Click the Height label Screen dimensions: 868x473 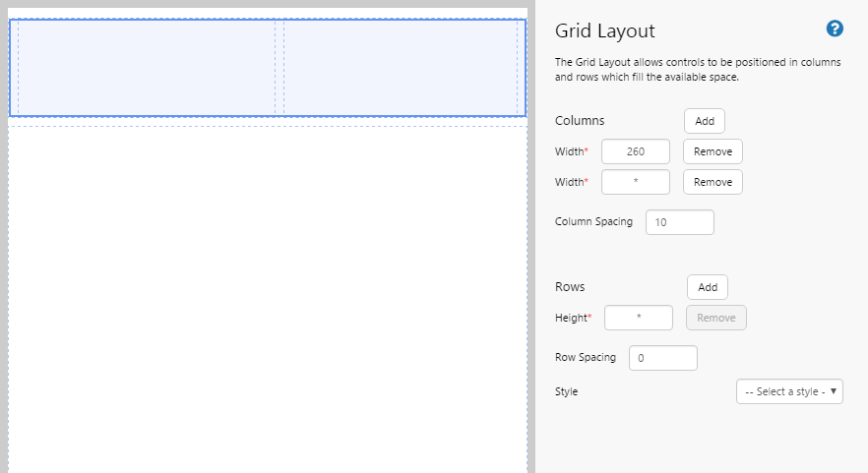573,318
